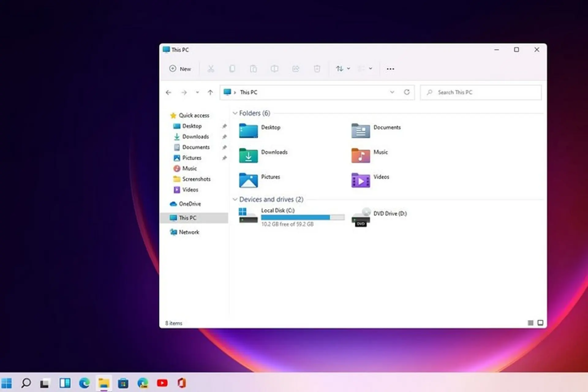This screenshot has height=392, width=588.
Task: Select the Local Disk (C:) drive icon
Action: [248, 215]
